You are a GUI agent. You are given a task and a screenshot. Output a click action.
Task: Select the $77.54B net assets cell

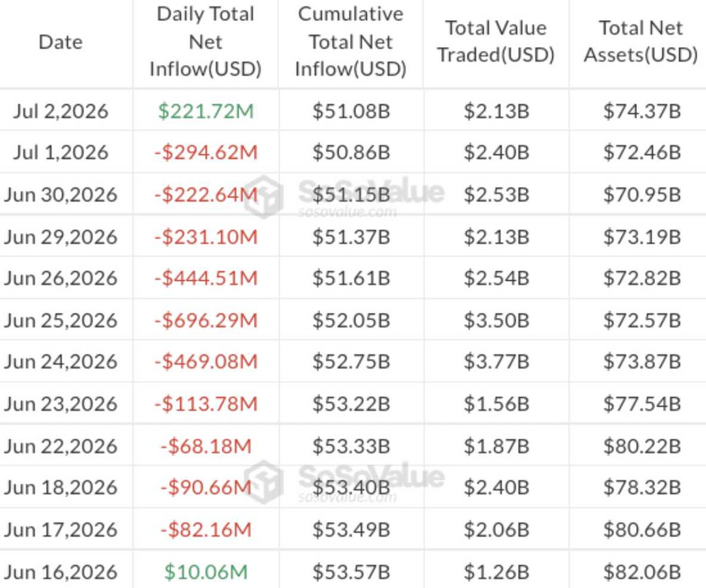(x=642, y=404)
